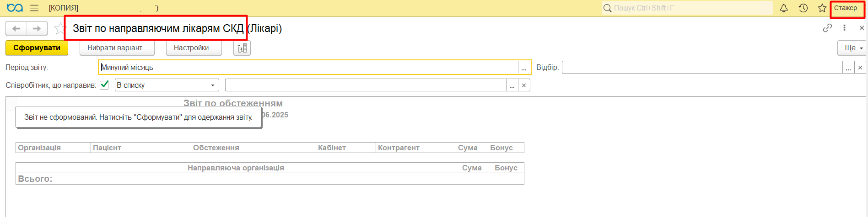Open the 'Ще' dropdown menu
Screen dimensions: 868x217
pos(853,48)
